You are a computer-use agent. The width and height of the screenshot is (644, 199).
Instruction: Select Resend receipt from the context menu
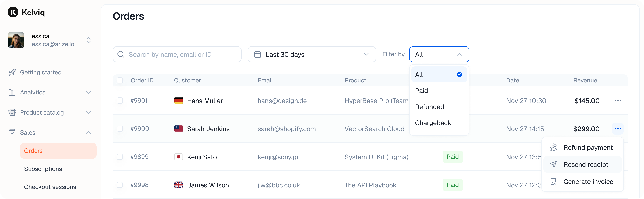pos(585,164)
